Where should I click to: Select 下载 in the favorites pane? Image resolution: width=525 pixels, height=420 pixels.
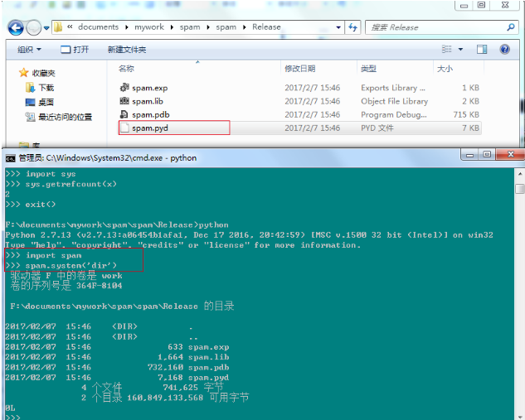click(x=46, y=88)
